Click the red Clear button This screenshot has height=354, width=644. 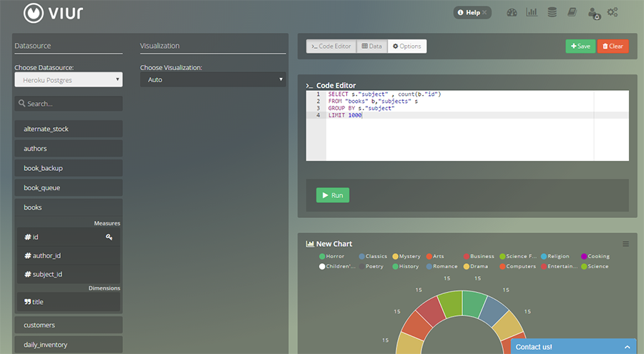click(613, 46)
